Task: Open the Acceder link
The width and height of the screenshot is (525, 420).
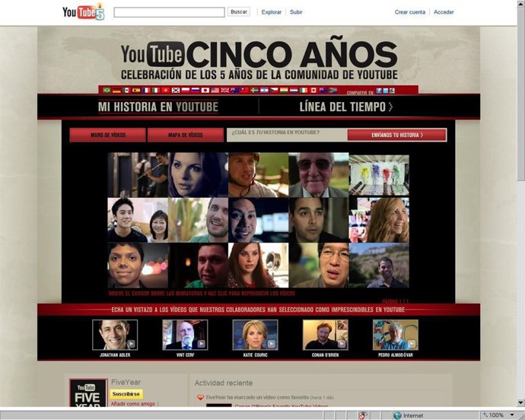Action: pos(444,12)
